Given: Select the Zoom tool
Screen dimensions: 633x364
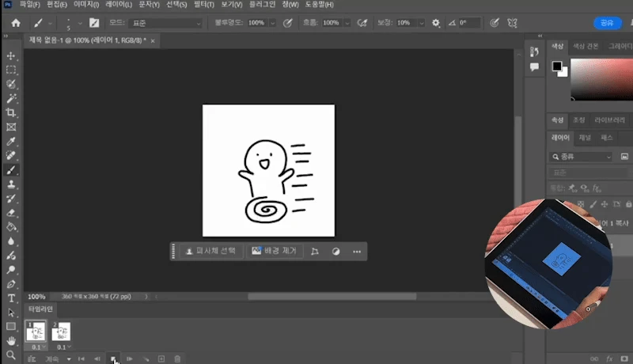Looking at the screenshot, I should (x=11, y=355).
